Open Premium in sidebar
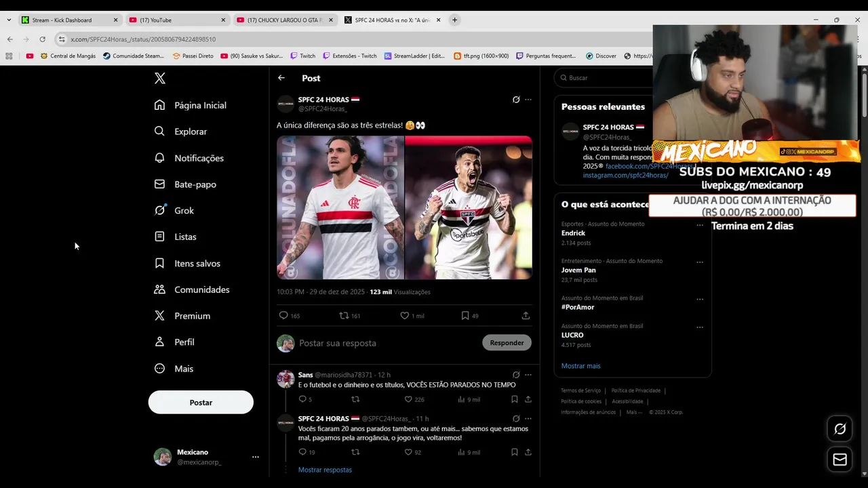The width and height of the screenshot is (868, 488). click(182, 316)
